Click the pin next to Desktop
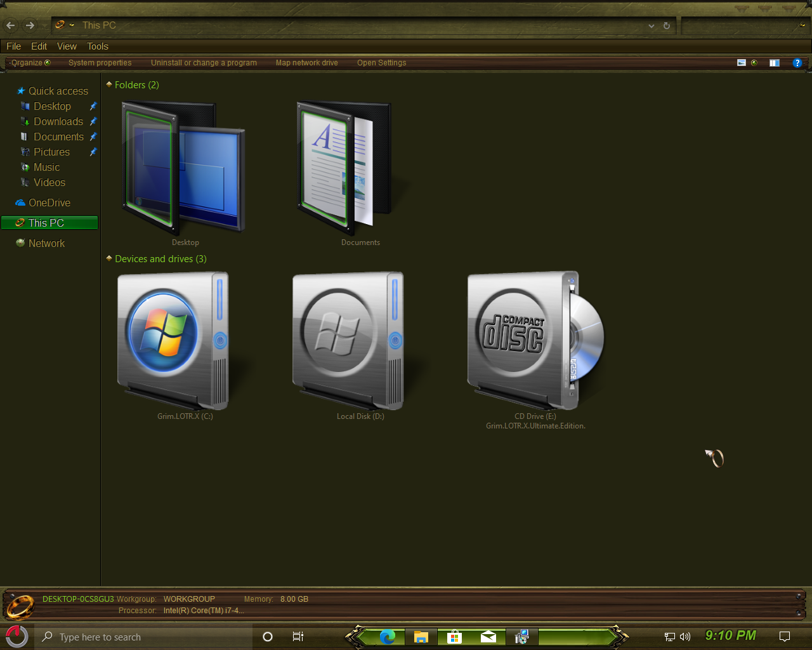Viewport: 812px width, 650px height. click(93, 106)
